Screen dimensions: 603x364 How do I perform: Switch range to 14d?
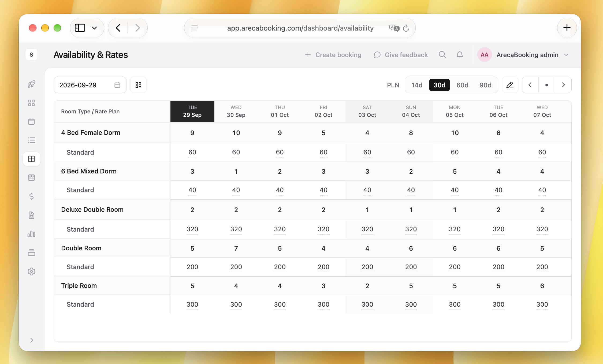[x=417, y=85]
